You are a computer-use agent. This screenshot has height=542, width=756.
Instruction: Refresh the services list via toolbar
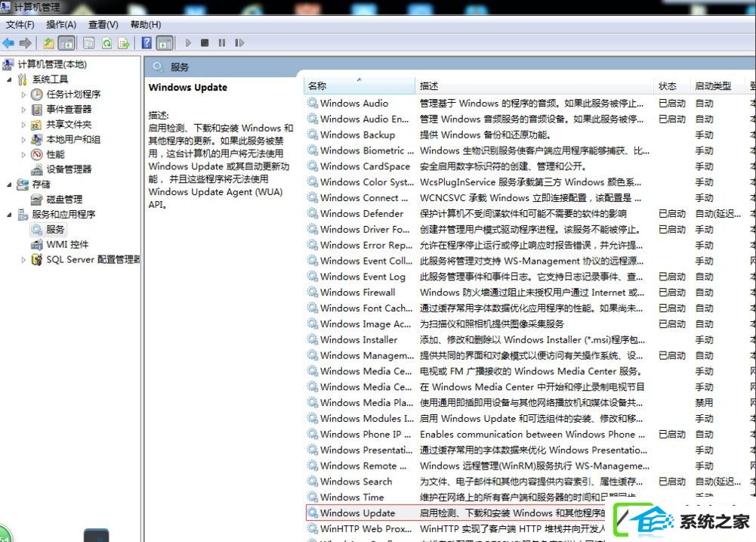106,43
